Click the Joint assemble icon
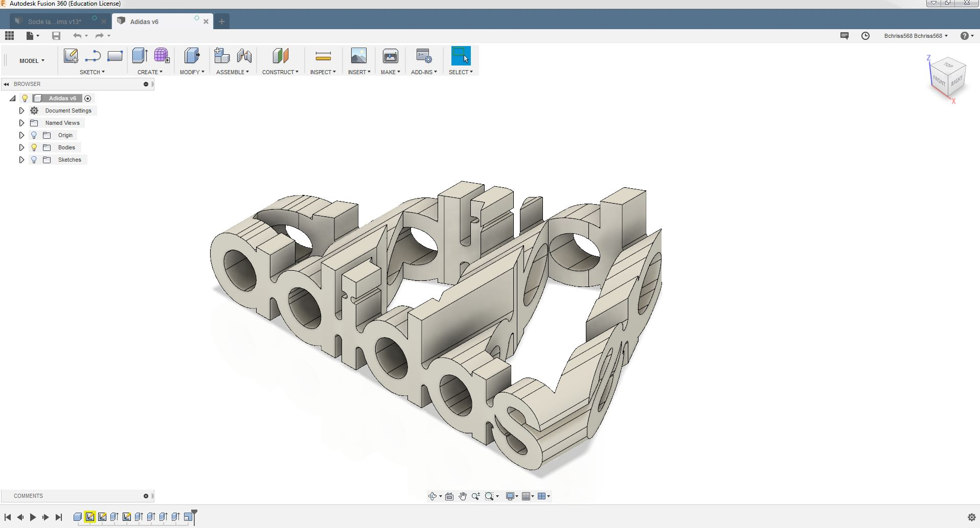The width and height of the screenshot is (980, 528). (x=244, y=56)
